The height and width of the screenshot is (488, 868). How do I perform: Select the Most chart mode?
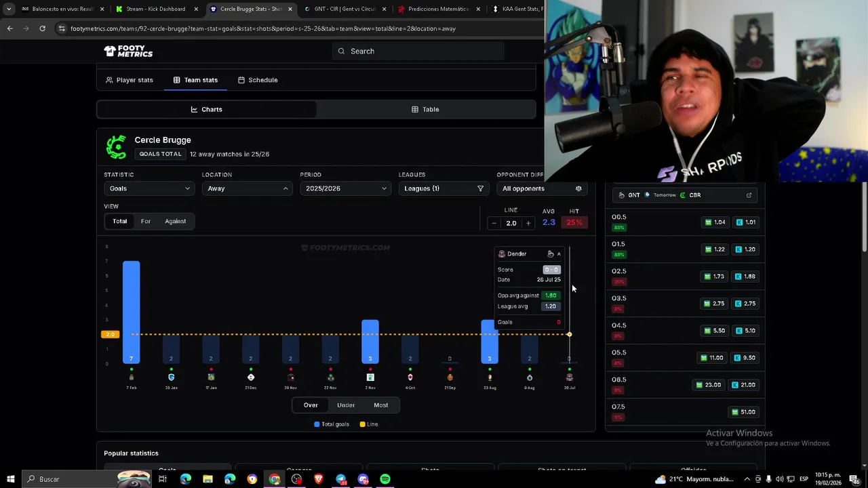point(381,405)
